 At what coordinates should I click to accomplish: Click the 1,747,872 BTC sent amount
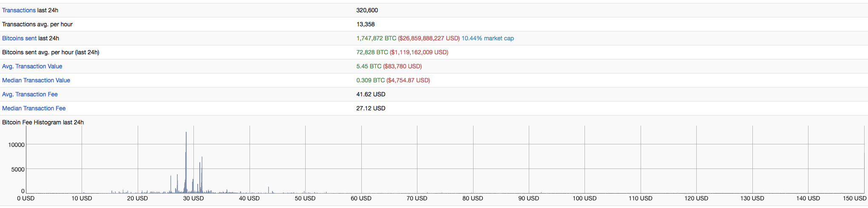[376, 38]
